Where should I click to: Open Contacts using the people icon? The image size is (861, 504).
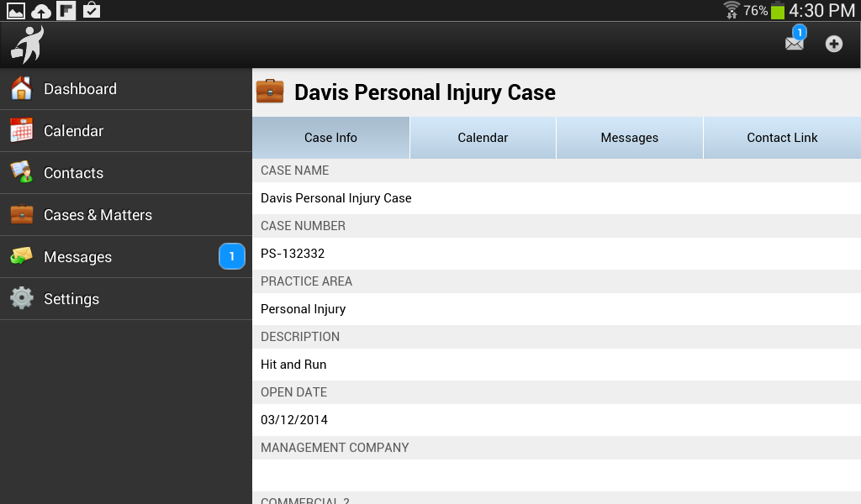21,172
